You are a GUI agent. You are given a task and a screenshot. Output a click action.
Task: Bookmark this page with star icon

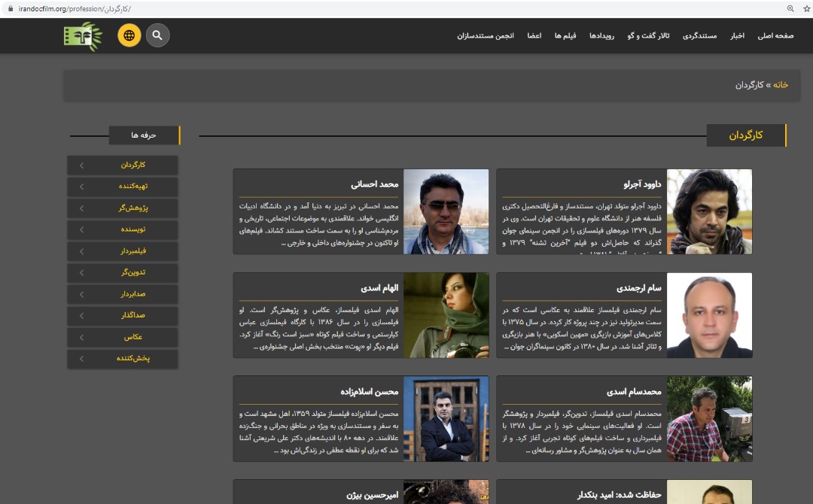click(x=806, y=8)
